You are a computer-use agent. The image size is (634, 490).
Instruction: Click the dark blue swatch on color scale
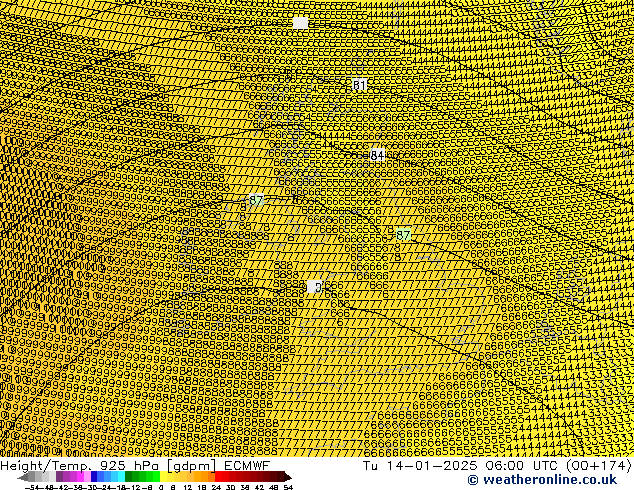point(94,477)
